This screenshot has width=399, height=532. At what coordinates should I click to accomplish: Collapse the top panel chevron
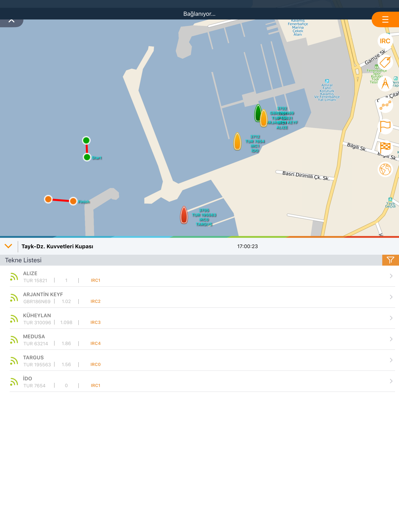11,21
